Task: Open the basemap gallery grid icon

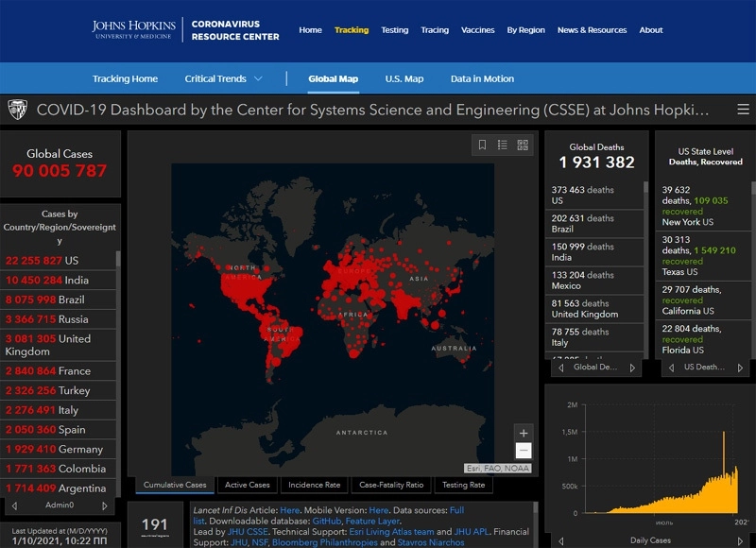Action: click(523, 145)
